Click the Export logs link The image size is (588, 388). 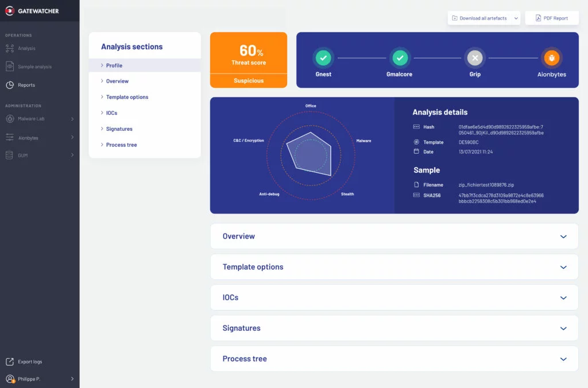(x=30, y=362)
